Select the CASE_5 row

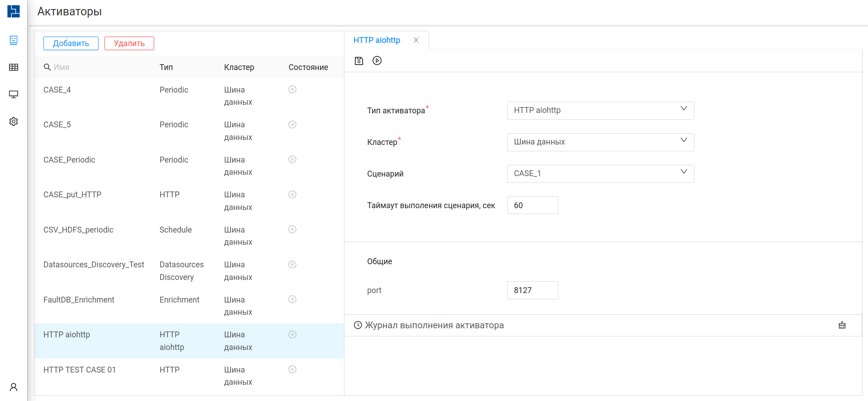pyautogui.click(x=189, y=131)
